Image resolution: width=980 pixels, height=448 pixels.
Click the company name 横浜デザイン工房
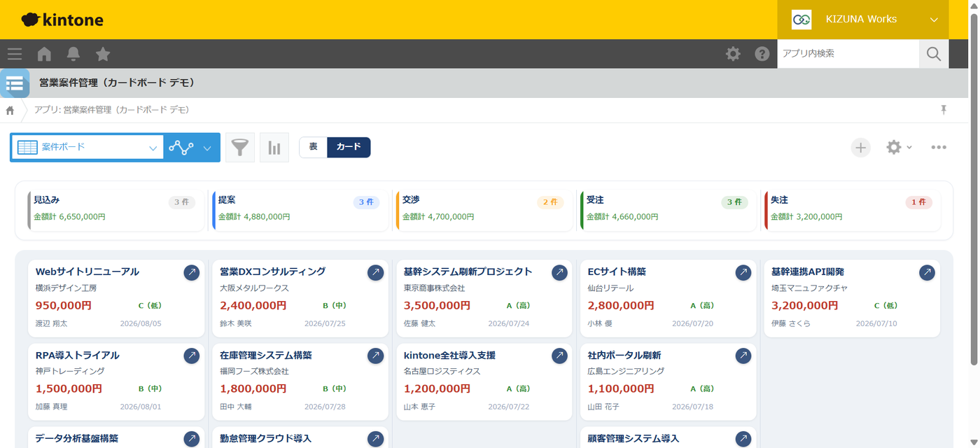click(66, 288)
